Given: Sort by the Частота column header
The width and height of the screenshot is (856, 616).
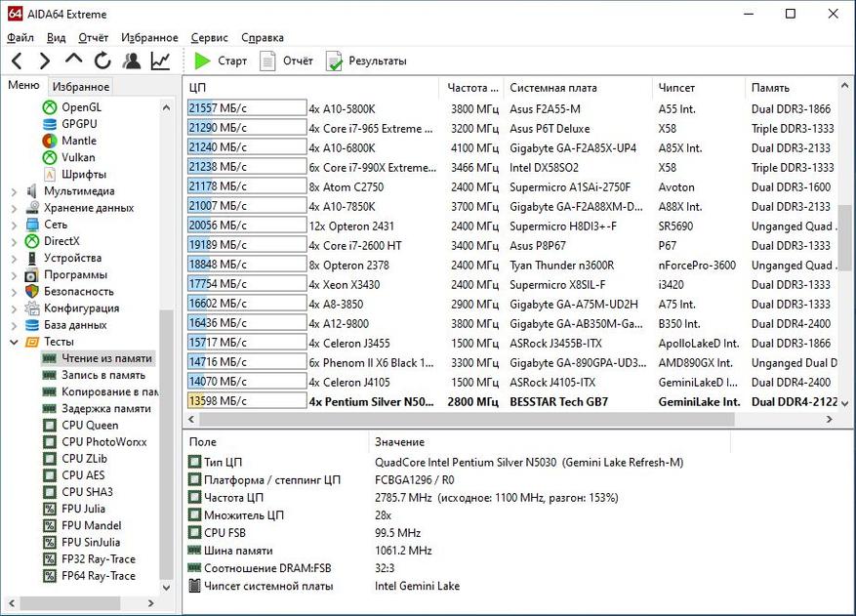Looking at the screenshot, I should (x=471, y=88).
